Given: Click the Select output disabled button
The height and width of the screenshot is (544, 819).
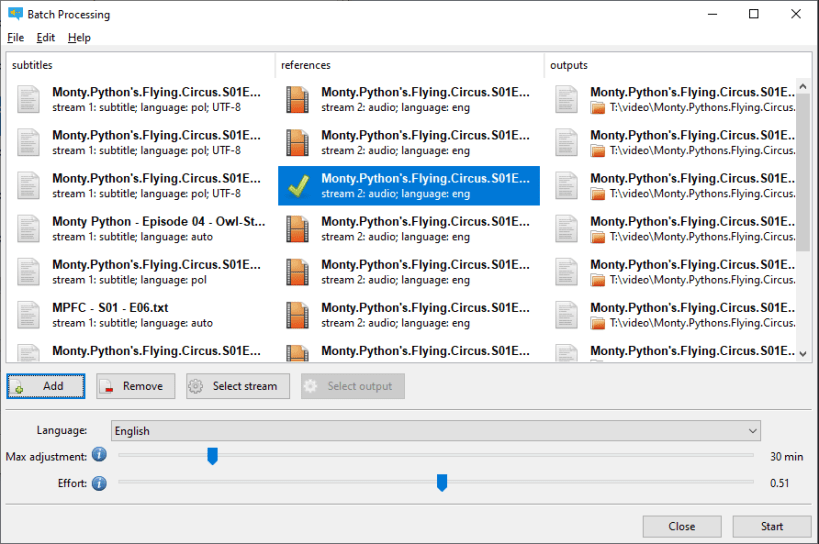Looking at the screenshot, I should [353, 386].
